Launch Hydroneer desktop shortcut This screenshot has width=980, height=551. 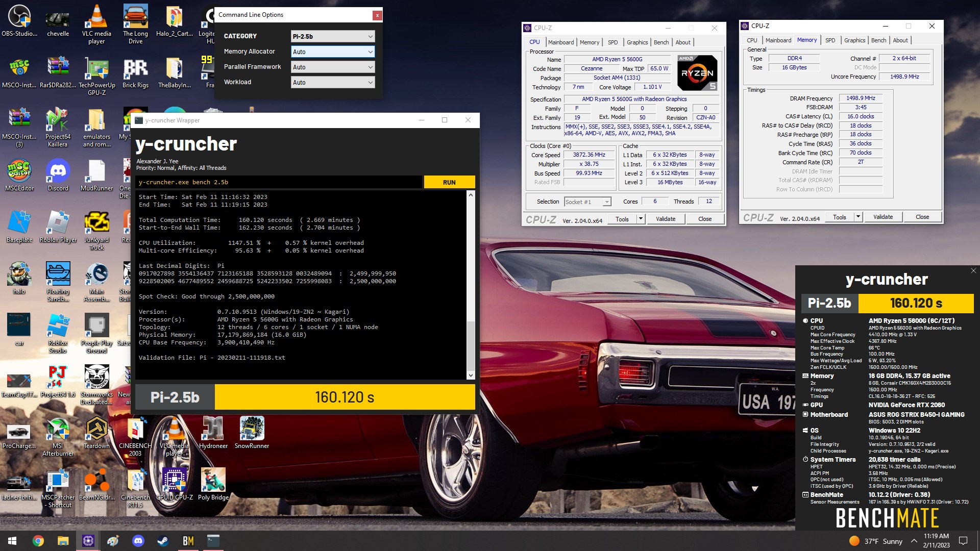click(213, 433)
